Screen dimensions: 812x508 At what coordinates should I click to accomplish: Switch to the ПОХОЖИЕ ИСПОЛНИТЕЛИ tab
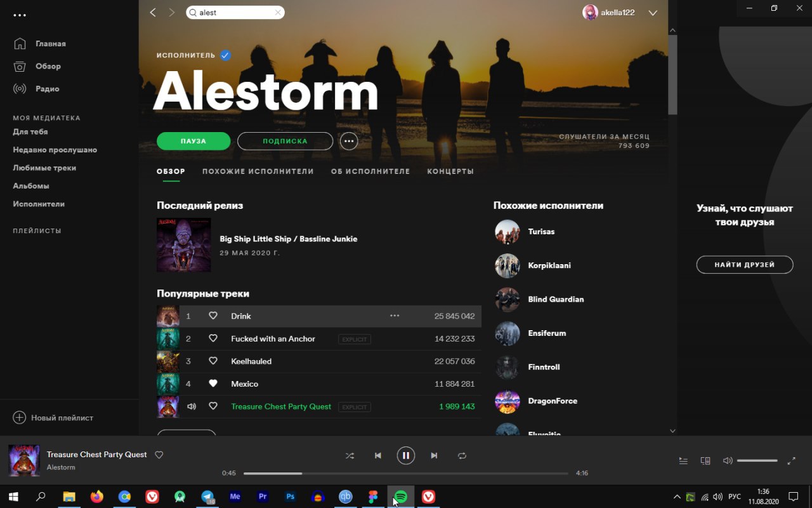point(258,171)
